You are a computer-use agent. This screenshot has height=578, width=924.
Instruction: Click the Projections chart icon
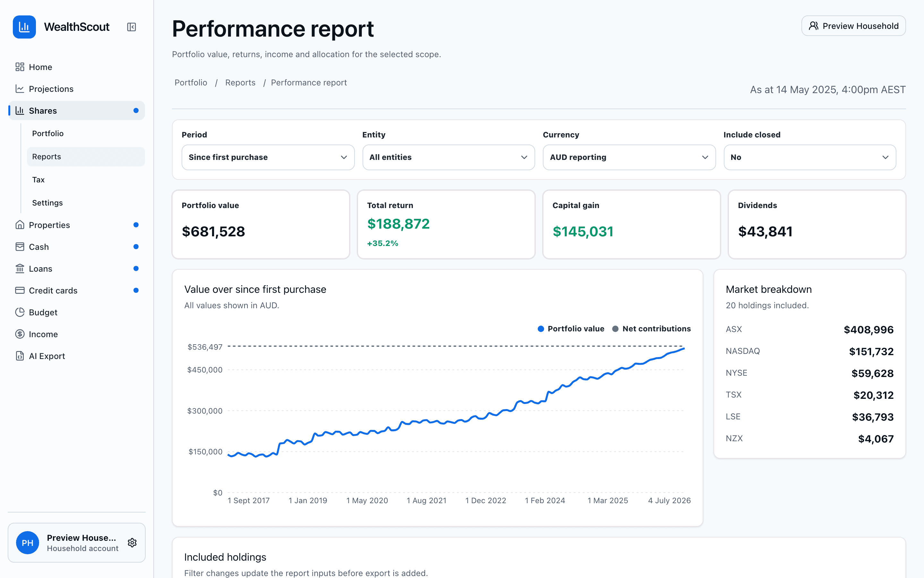pos(20,89)
